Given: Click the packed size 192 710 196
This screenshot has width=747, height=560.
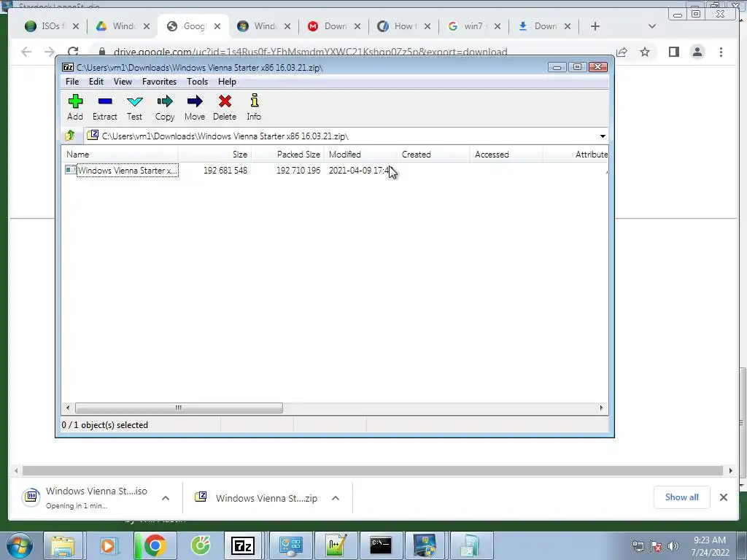Looking at the screenshot, I should click(x=298, y=171).
